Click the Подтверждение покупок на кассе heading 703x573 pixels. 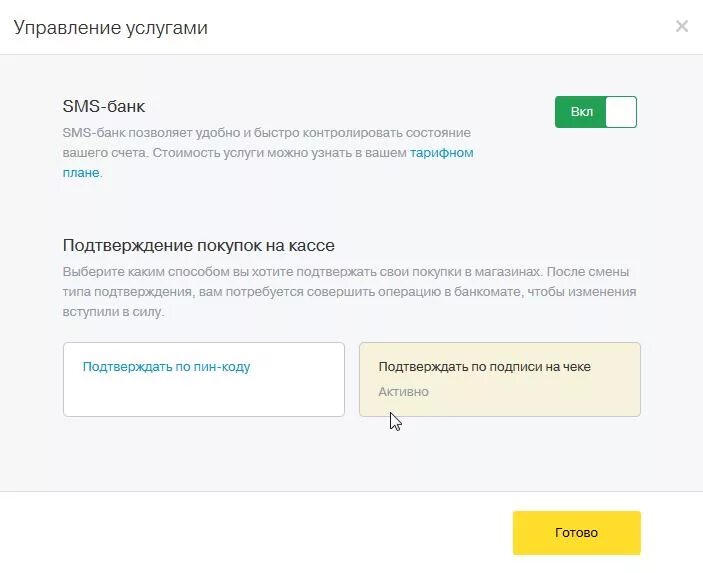[x=198, y=245]
